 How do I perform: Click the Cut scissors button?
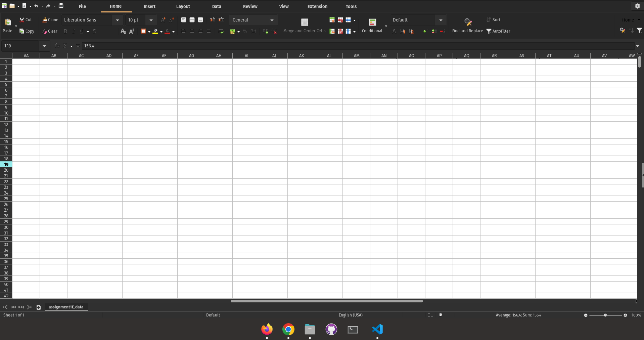click(x=26, y=20)
